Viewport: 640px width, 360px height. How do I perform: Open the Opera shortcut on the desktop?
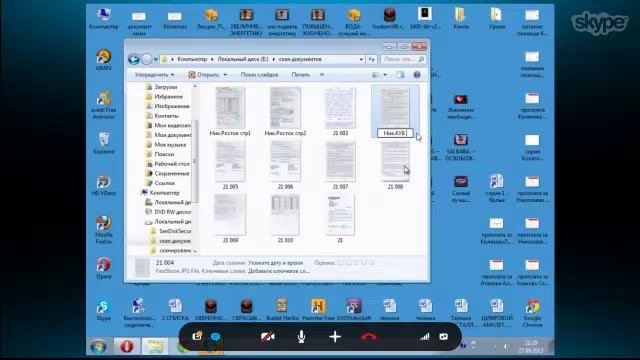(104, 269)
